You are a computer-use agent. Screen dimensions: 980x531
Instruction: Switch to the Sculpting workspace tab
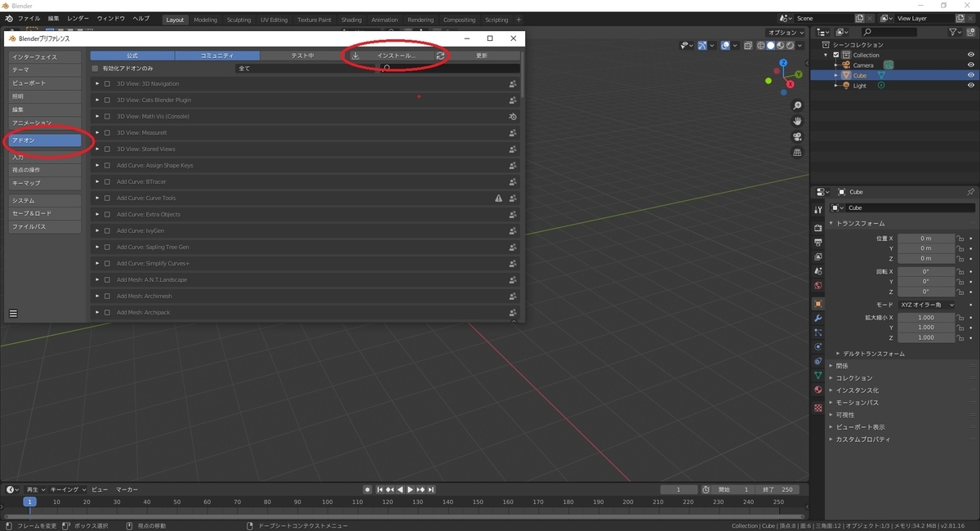pyautogui.click(x=239, y=20)
